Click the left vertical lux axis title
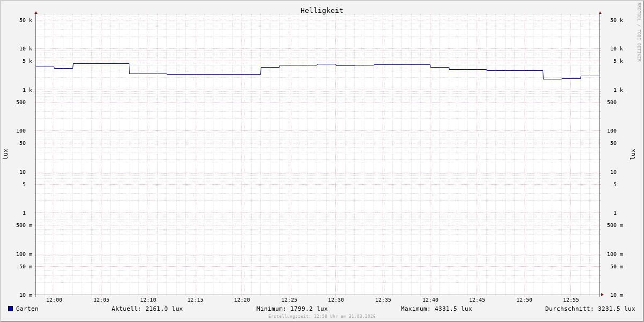 [5, 154]
